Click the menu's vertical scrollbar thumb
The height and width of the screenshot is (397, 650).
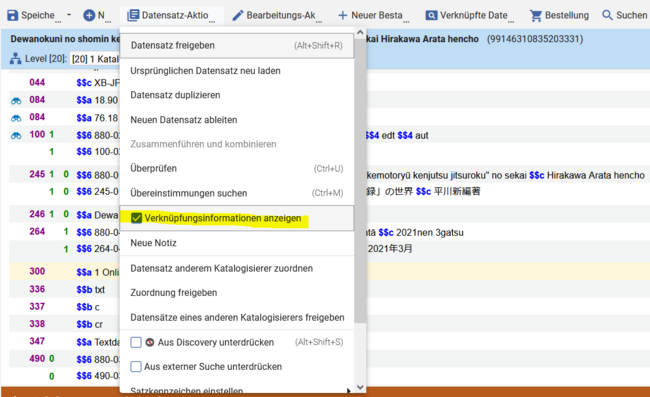click(x=360, y=180)
